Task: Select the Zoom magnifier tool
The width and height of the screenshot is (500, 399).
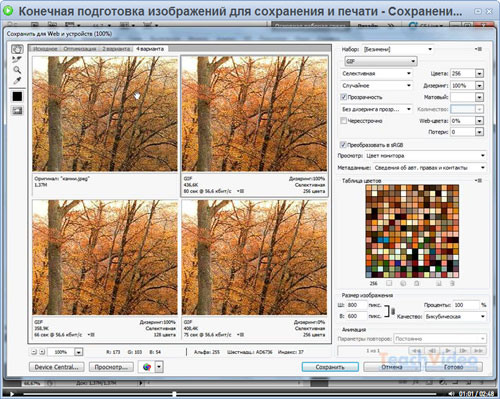Action: 17,70
